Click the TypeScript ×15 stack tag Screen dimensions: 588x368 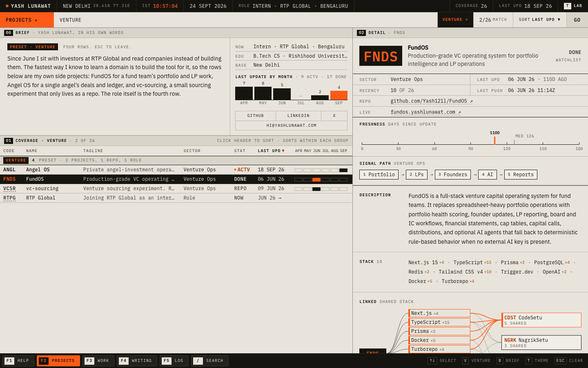[x=472, y=263]
